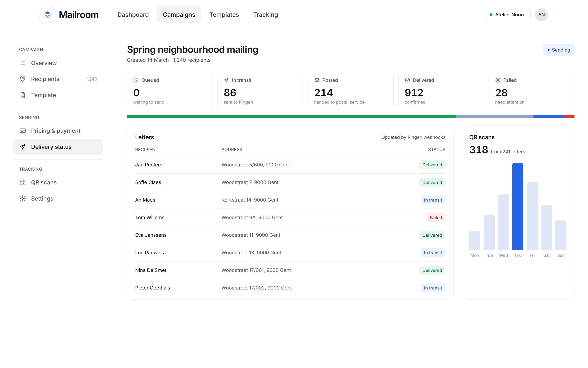
Task: Click the 1,240 recipients count in sidebar
Action: (x=91, y=79)
